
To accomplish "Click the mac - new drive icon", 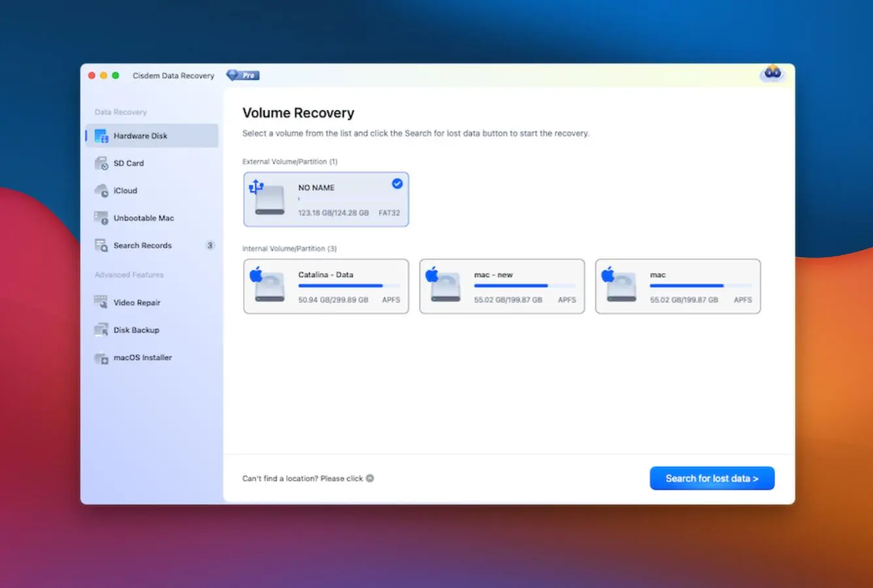I will click(444, 285).
